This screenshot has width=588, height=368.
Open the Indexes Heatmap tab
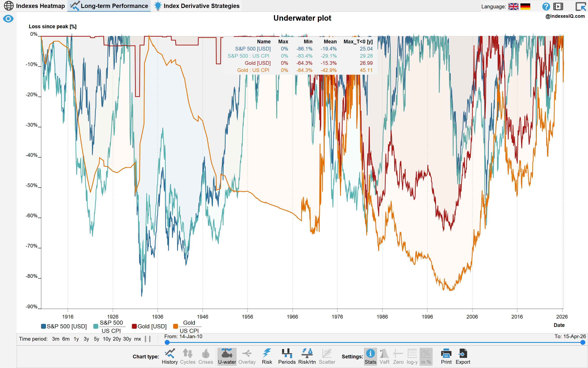(x=35, y=6)
